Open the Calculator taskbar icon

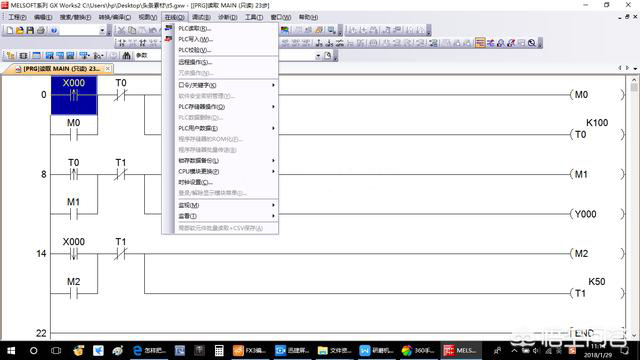[x=219, y=351]
